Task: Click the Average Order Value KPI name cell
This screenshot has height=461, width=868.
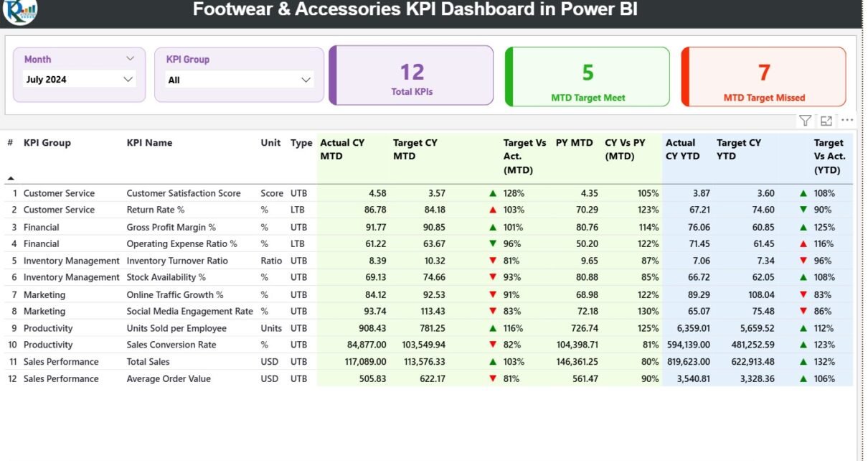Action: click(x=169, y=378)
